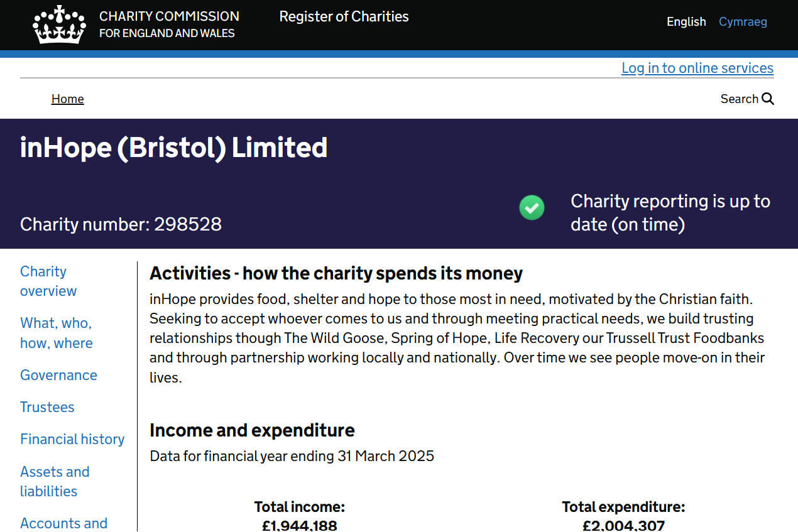798x532 pixels.
Task: Open the Accounts and annual returns section
Action: pos(63,523)
